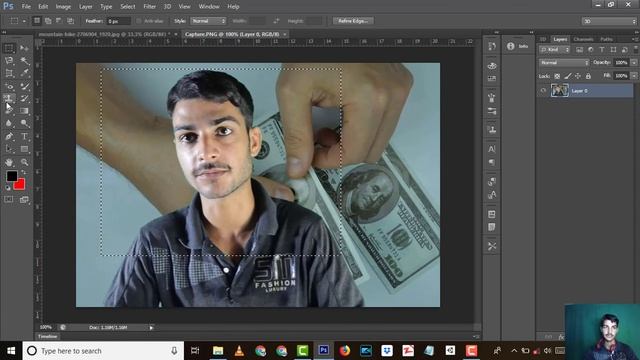This screenshot has height=360, width=640.
Task: Reset default foreground and background colors
Action: (8, 188)
